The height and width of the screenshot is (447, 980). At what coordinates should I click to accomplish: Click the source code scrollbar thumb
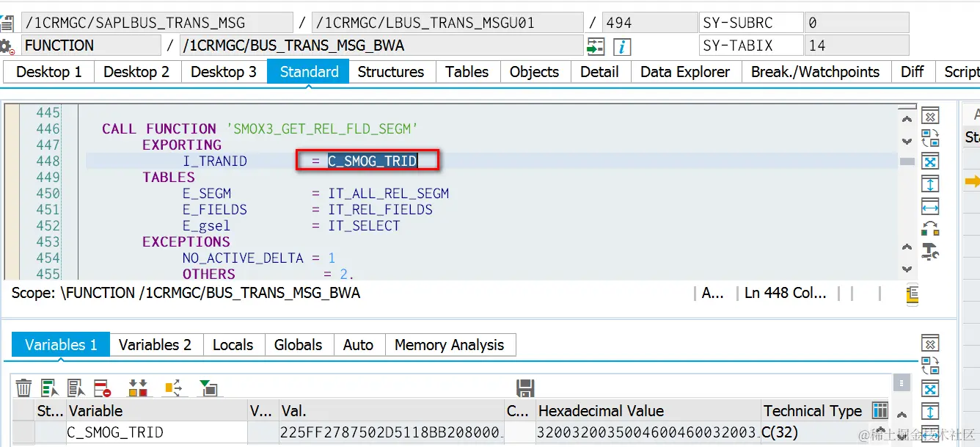tap(907, 161)
